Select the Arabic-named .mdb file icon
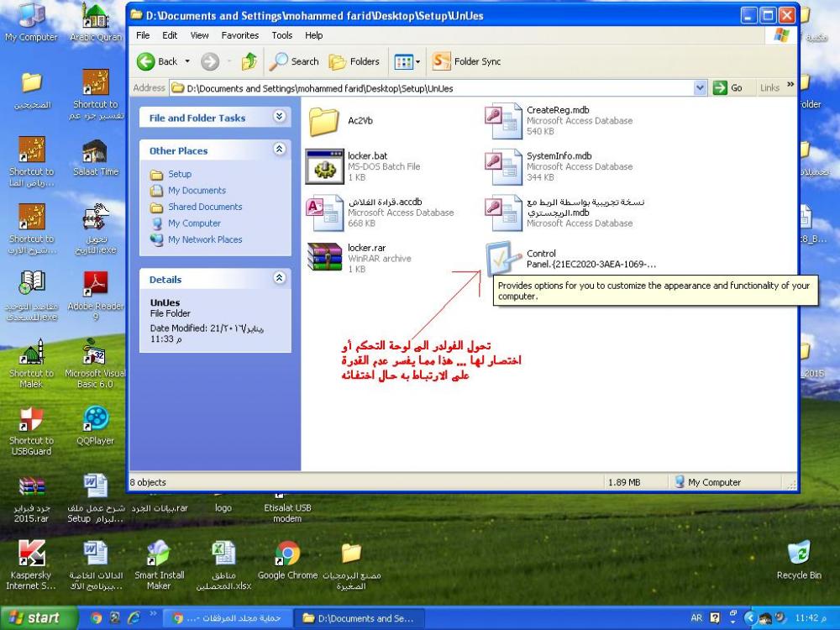This screenshot has width=840, height=630. (503, 213)
